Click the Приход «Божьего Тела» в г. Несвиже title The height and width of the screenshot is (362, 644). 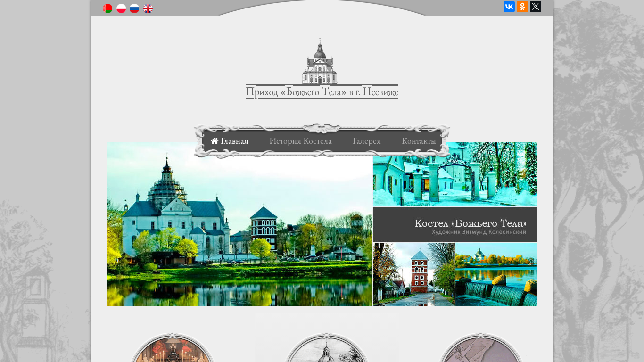pos(322,92)
